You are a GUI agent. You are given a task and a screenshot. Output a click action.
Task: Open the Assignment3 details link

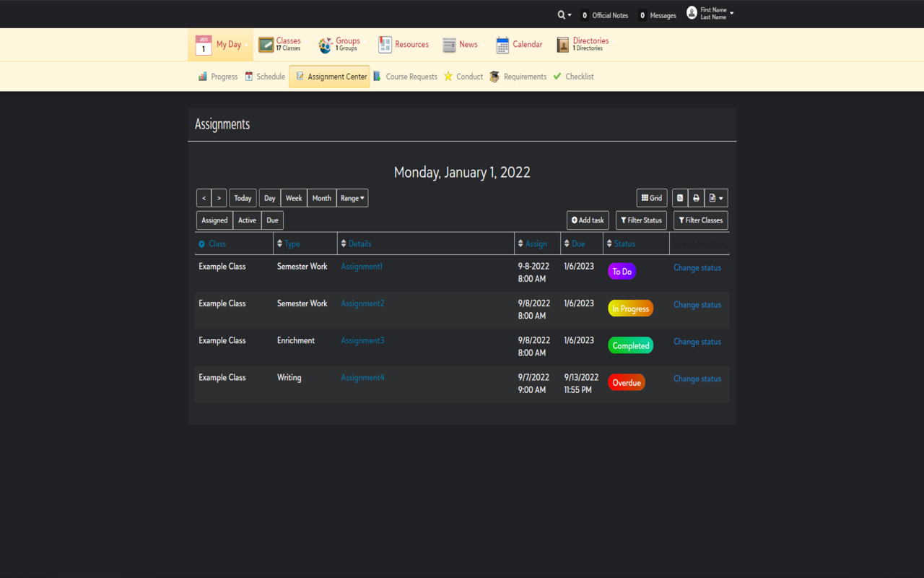(x=362, y=340)
